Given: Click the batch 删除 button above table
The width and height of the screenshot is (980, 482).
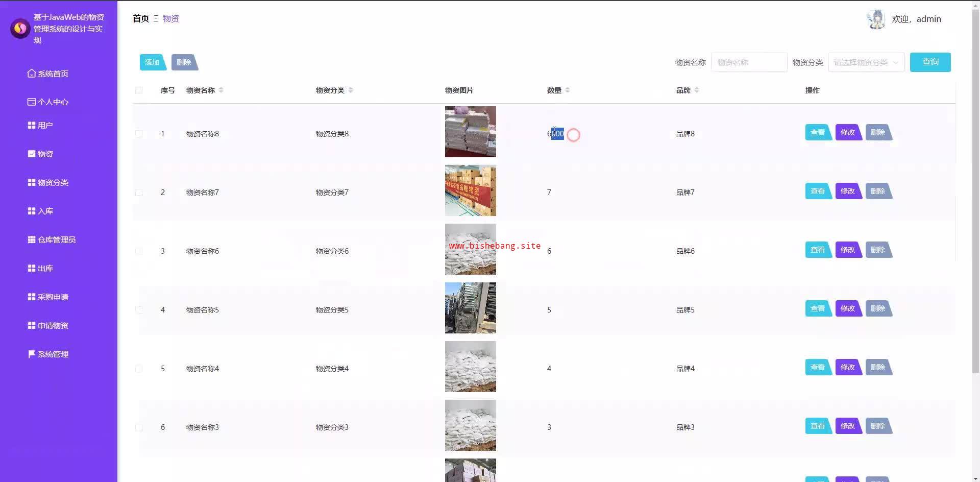Looking at the screenshot, I should click(184, 62).
